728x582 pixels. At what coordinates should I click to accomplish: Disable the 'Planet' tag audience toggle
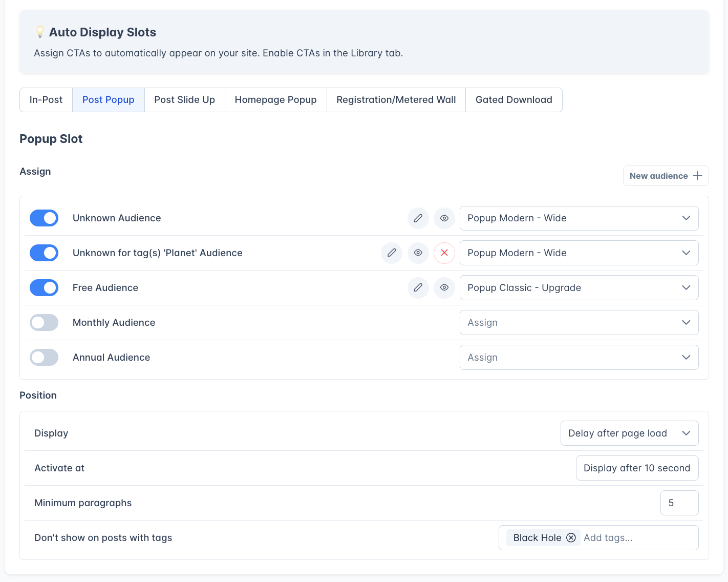(x=44, y=253)
